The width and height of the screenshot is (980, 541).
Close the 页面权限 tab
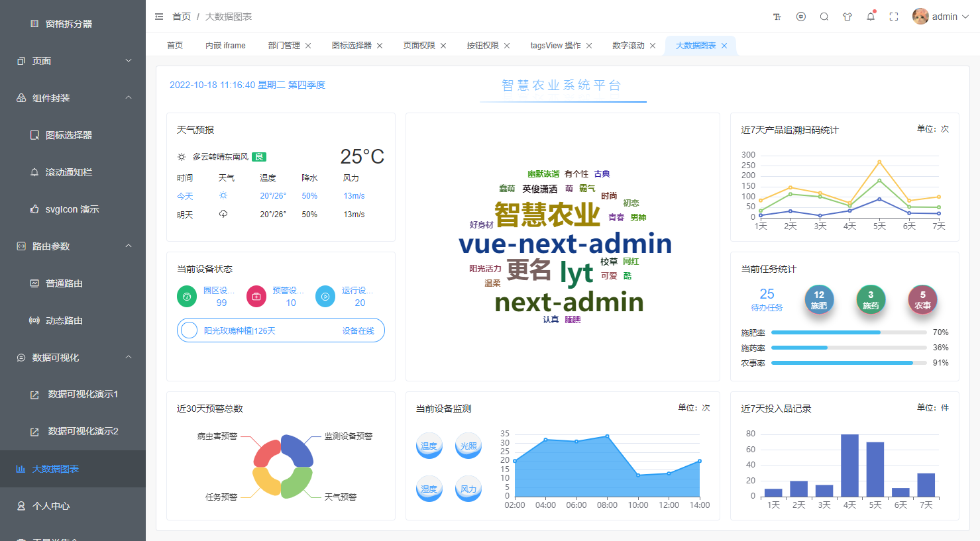[443, 46]
